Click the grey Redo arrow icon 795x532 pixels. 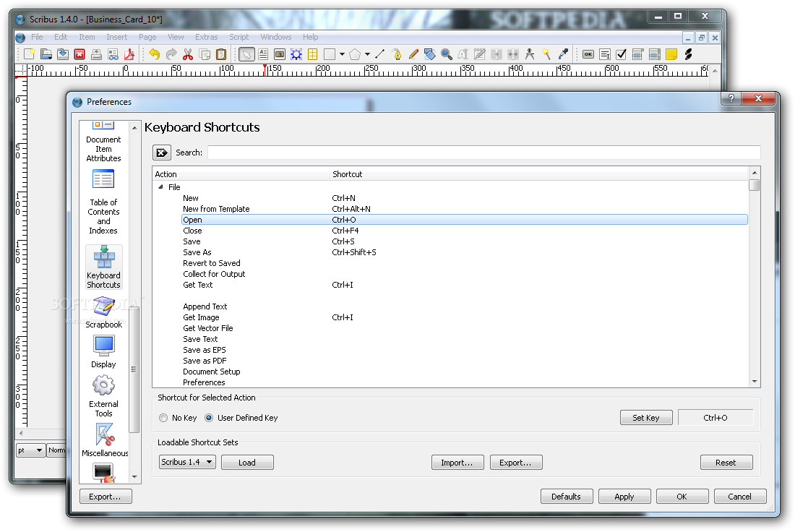(171, 54)
